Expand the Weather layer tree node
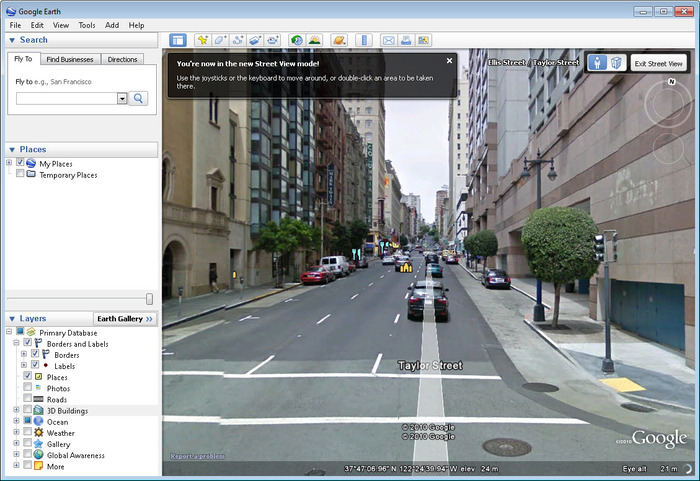Viewport: 700px width, 481px height. click(16, 433)
